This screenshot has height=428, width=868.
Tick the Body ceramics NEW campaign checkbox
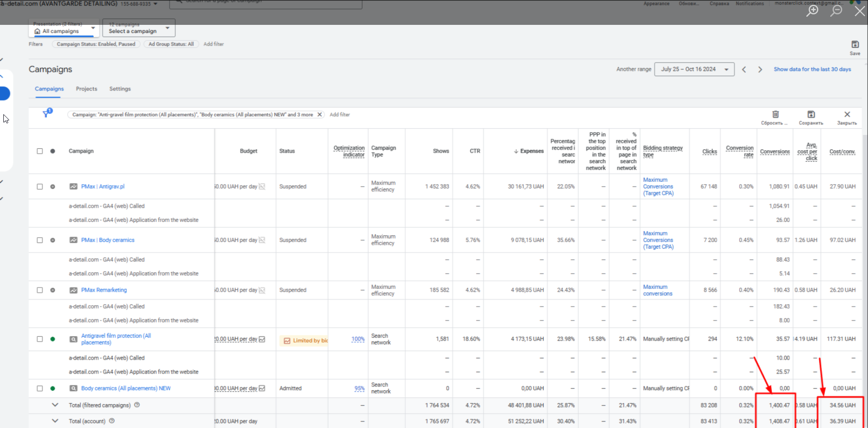40,388
